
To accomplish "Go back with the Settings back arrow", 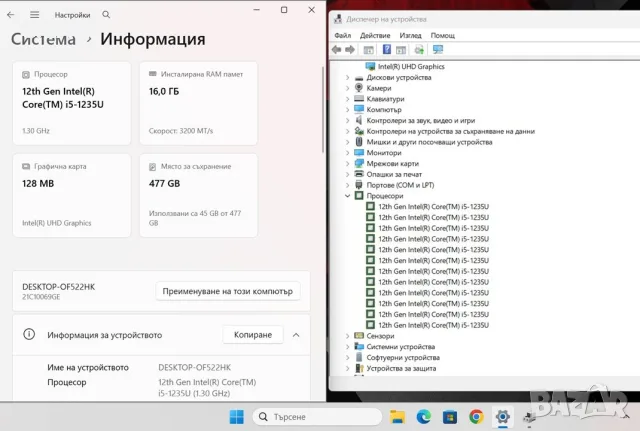I will [11, 15].
